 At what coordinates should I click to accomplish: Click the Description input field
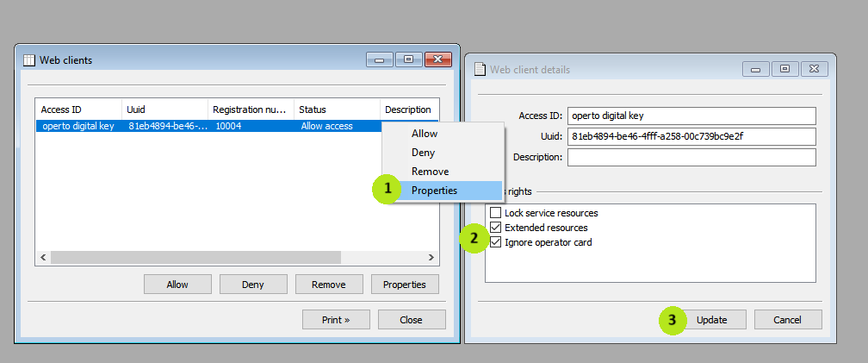tap(691, 157)
